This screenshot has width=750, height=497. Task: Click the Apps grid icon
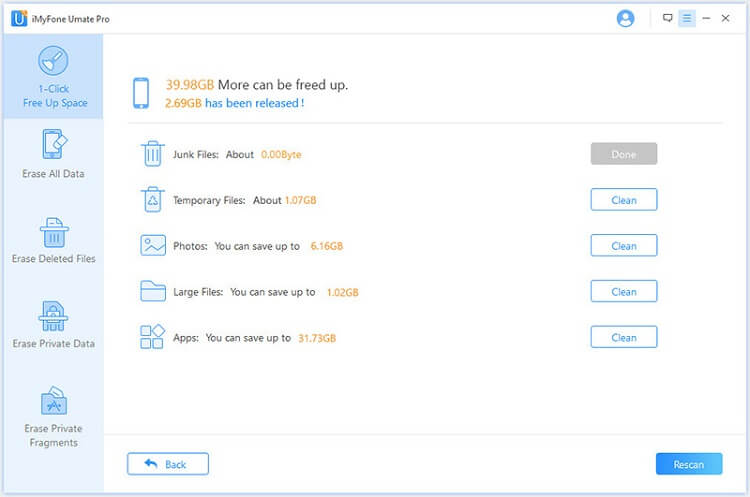click(153, 337)
